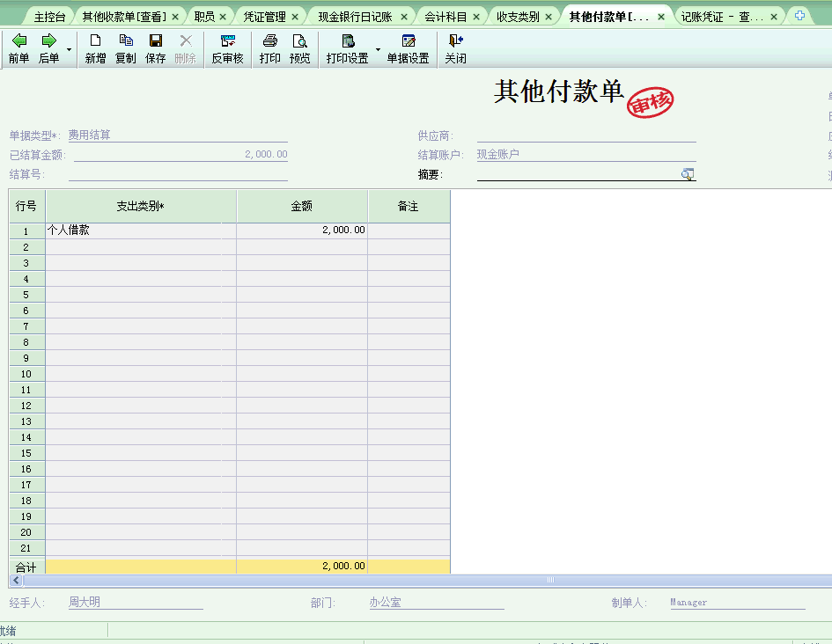Go to previous document with 前单 arrow
832x644 pixels.
click(x=19, y=48)
